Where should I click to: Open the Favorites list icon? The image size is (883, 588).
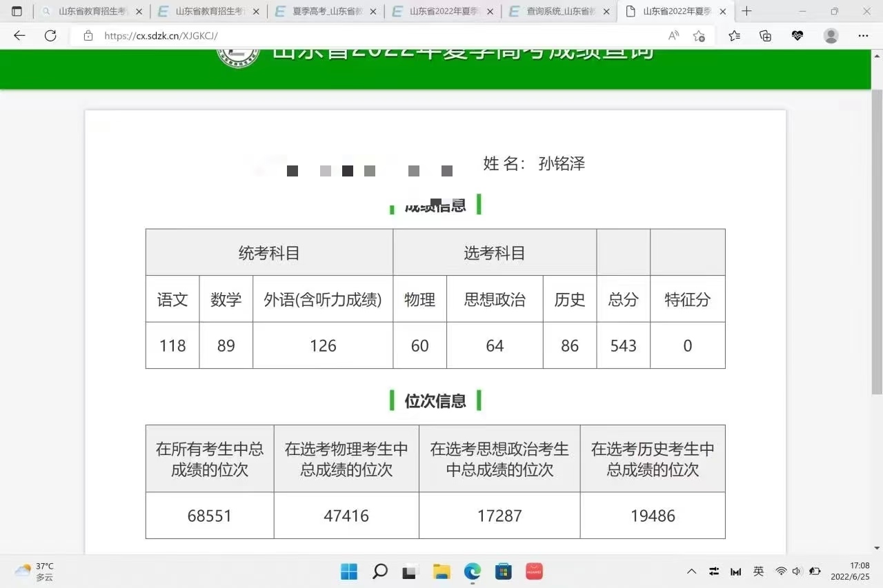tap(734, 36)
